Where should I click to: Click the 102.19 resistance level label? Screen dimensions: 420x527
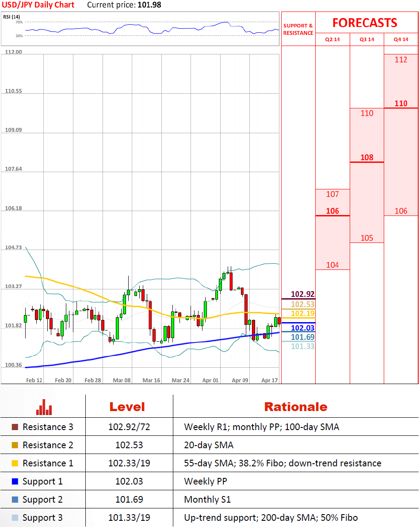tap(302, 313)
